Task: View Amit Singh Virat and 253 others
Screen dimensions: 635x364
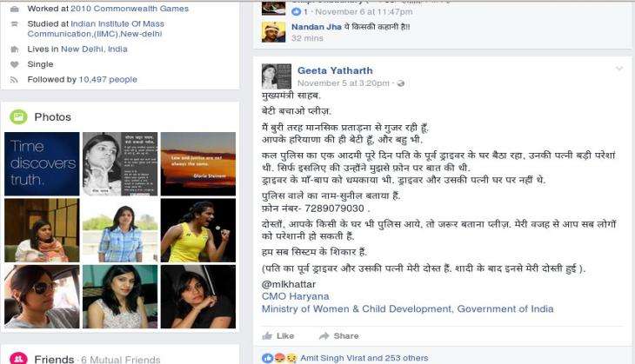Action: tap(364, 358)
